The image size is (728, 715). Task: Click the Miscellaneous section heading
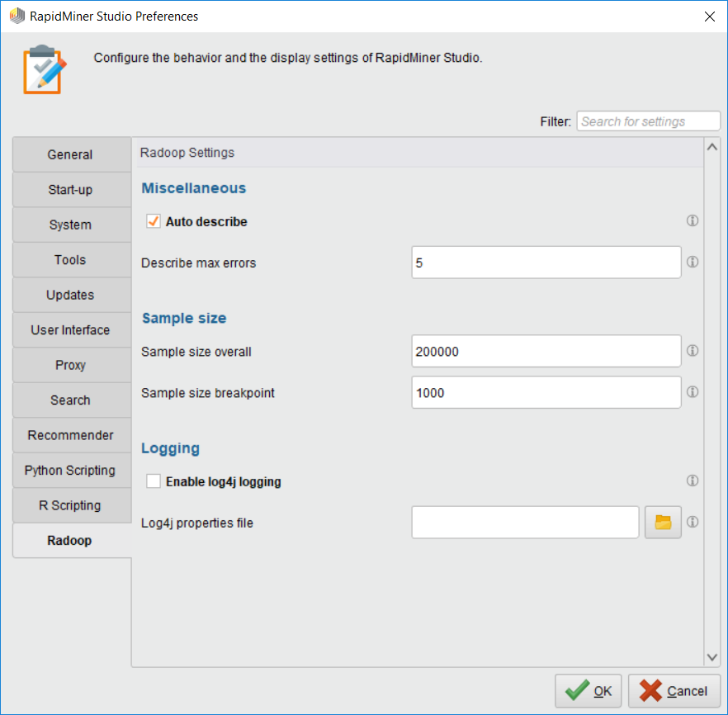pyautogui.click(x=194, y=188)
